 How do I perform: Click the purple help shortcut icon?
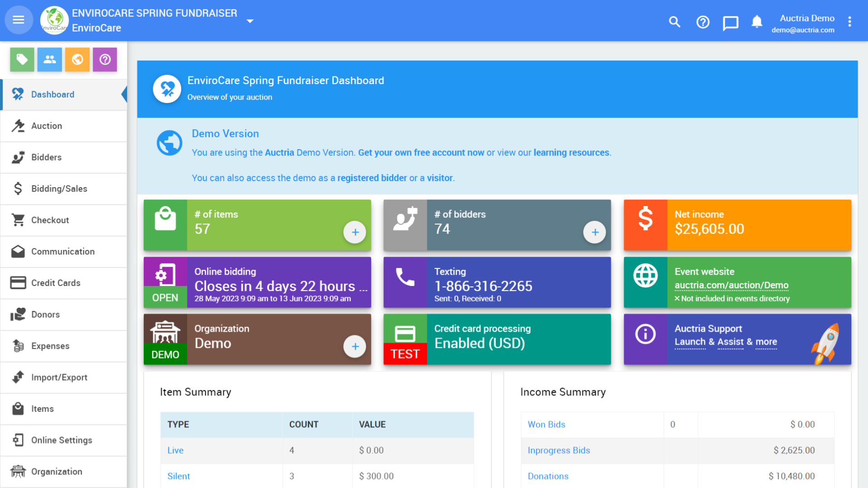pyautogui.click(x=105, y=59)
